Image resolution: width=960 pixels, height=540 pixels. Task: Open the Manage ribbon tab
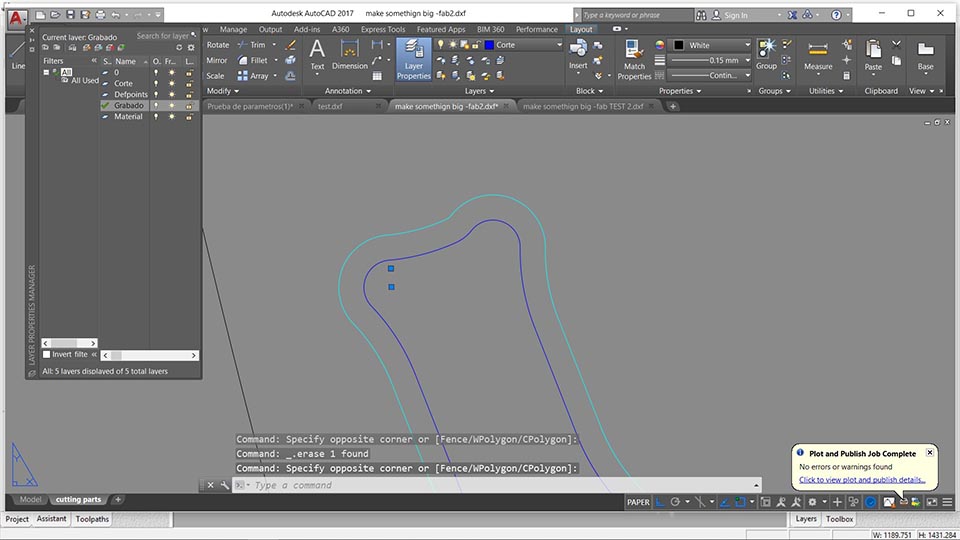[x=233, y=29]
